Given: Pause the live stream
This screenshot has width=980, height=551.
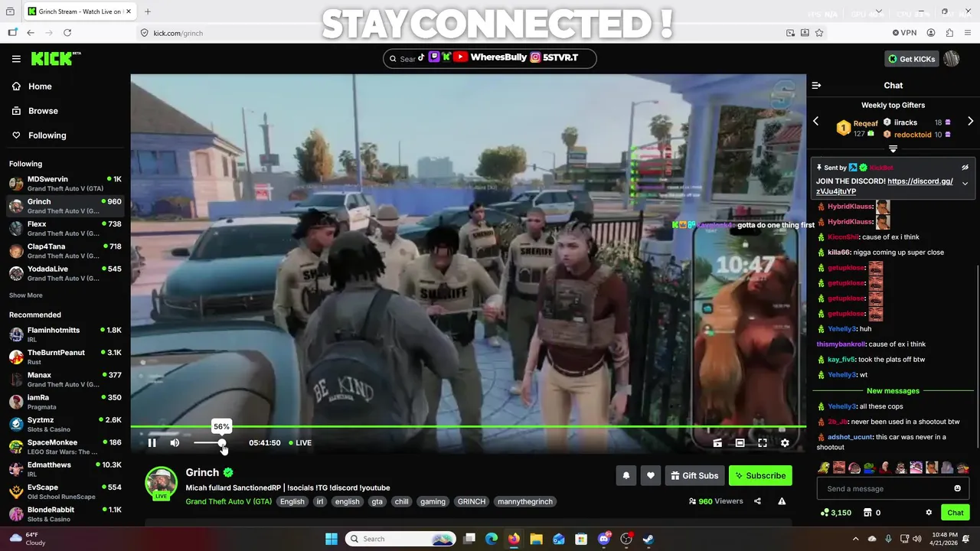Looking at the screenshot, I should (152, 442).
